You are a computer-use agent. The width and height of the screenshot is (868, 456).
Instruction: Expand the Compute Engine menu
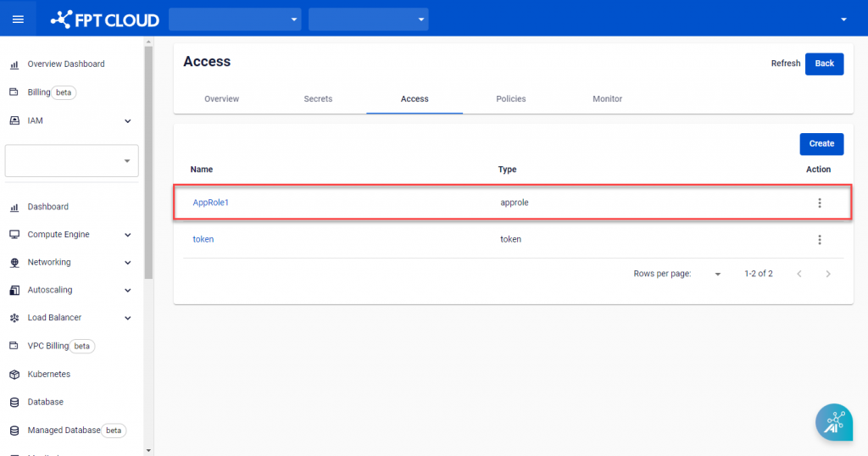click(x=128, y=235)
